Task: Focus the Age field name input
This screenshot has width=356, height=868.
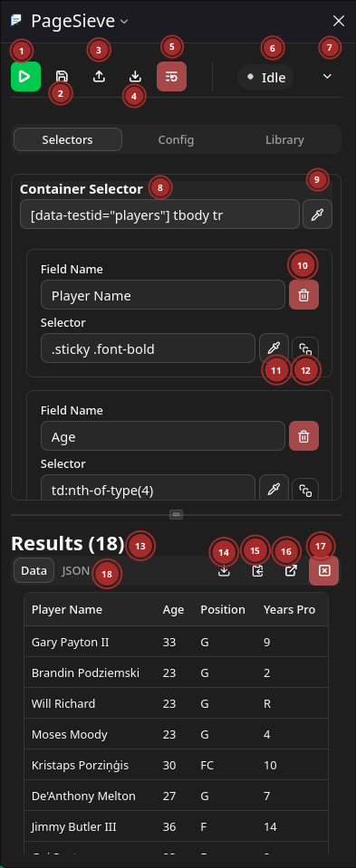Action: pyautogui.click(x=163, y=435)
